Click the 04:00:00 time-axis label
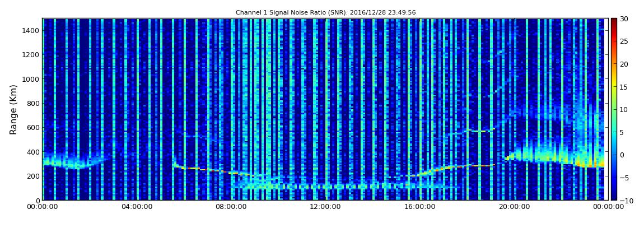 [137, 207]
